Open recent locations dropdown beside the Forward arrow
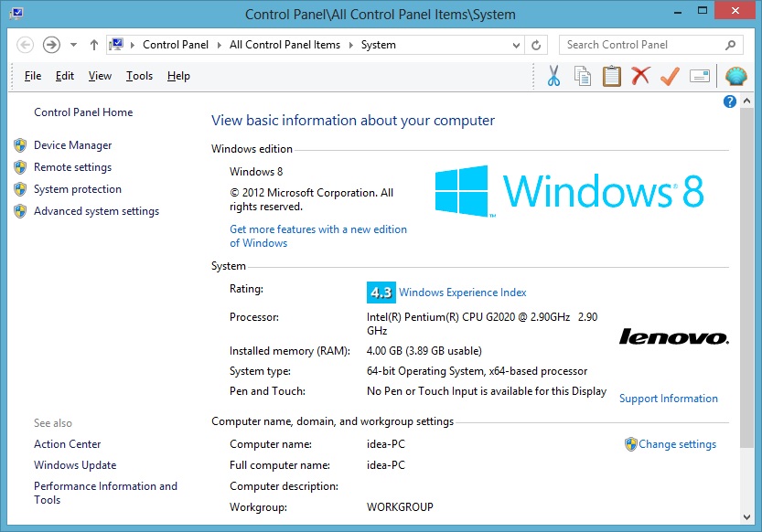Viewport: 762px width, 532px height. pyautogui.click(x=74, y=45)
